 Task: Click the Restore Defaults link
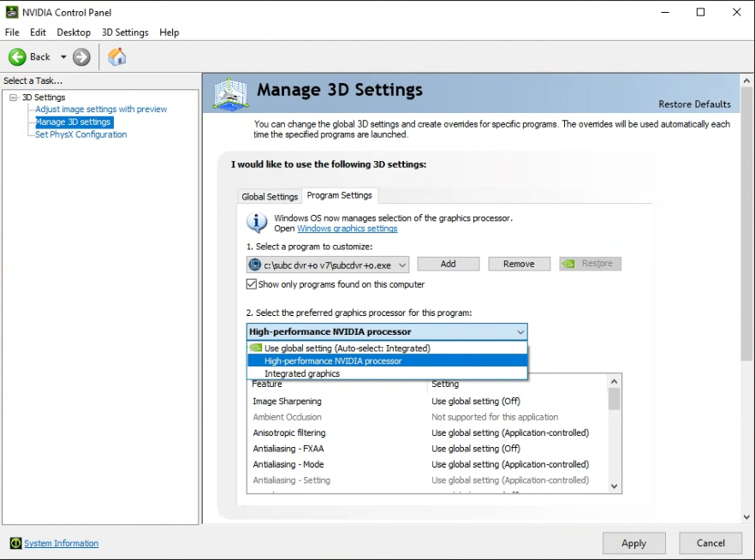coord(694,104)
